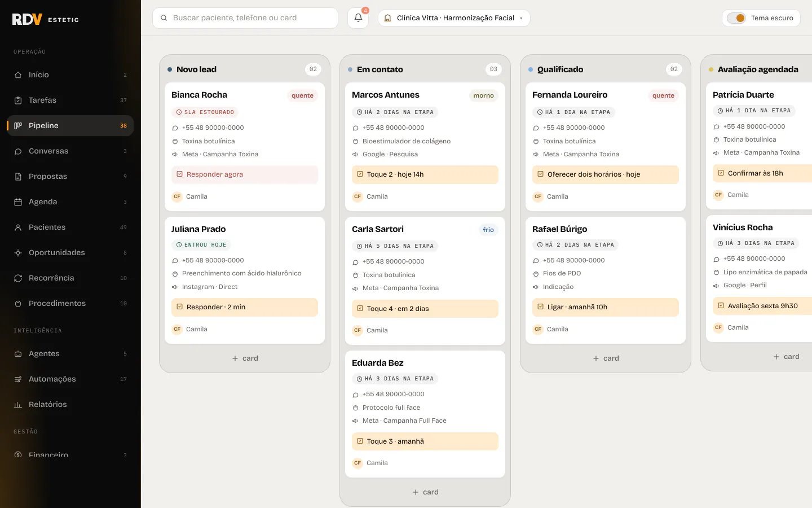812x508 pixels.
Task: Add a card to the Em contato column
Action: (x=425, y=492)
